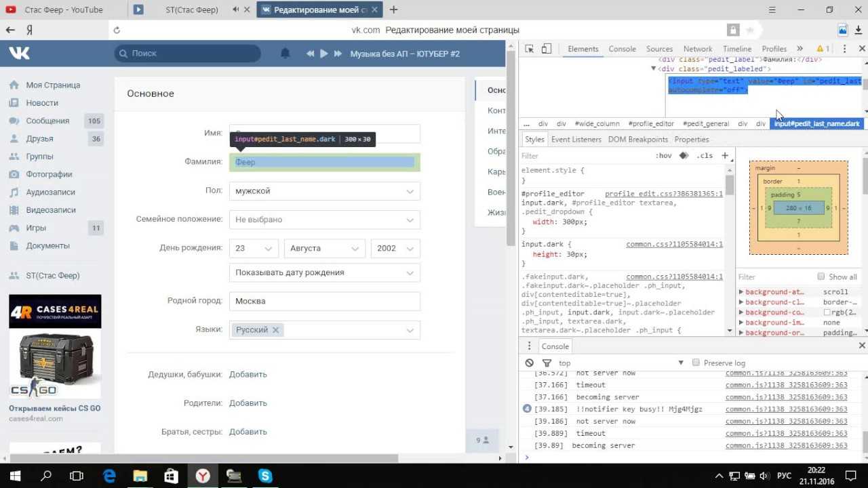Open console context dropdown top

(620, 363)
